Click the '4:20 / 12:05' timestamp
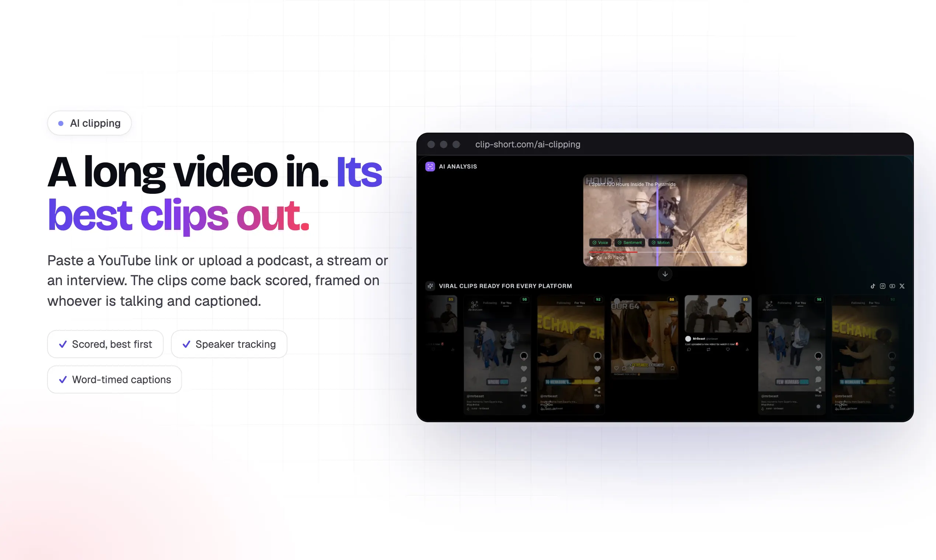 click(x=614, y=258)
